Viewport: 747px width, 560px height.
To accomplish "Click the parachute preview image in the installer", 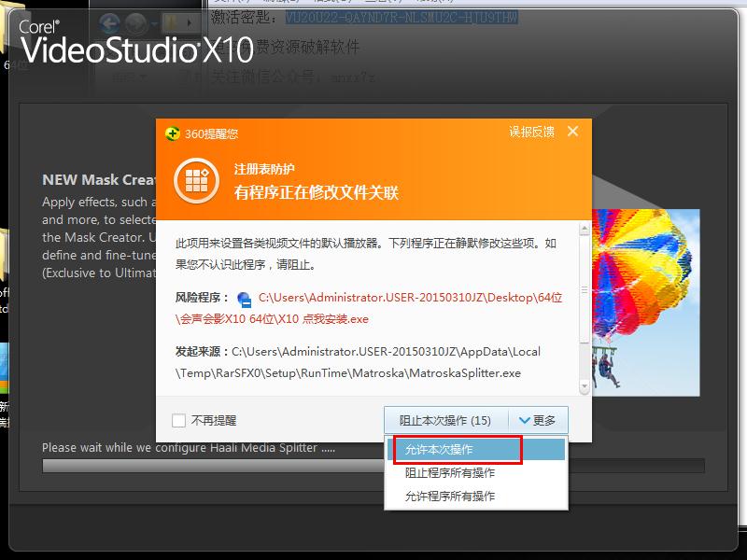I will pos(645,302).
